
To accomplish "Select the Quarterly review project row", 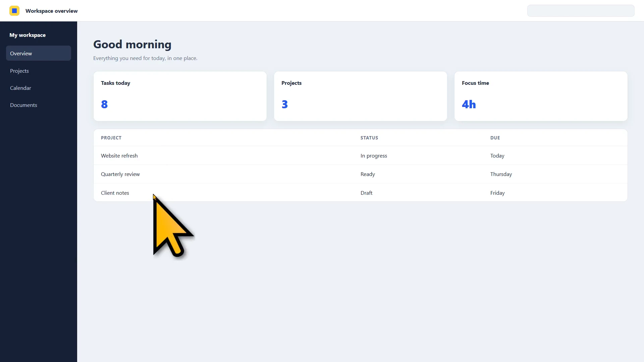I will click(361, 174).
